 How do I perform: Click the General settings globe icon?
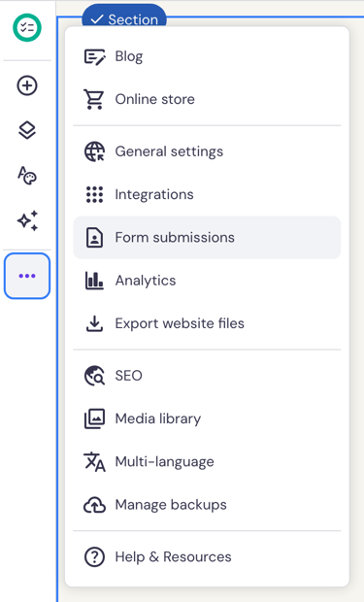tap(94, 151)
